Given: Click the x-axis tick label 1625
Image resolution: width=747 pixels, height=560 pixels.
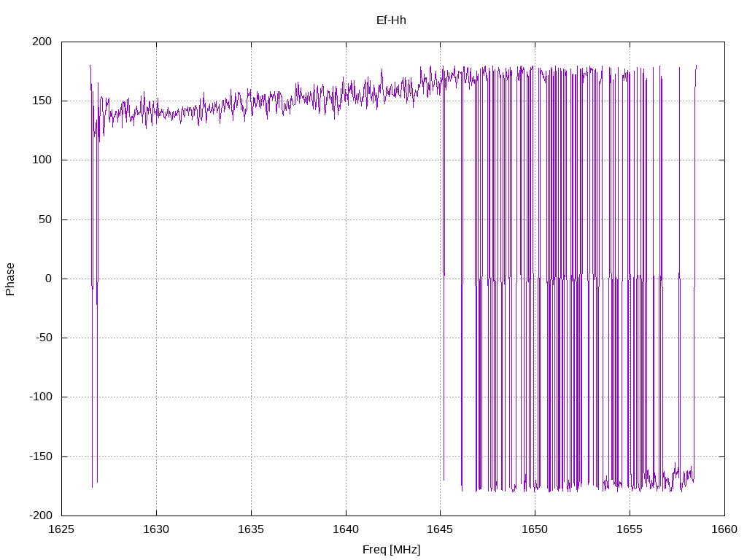Looking at the screenshot, I should [x=62, y=529].
